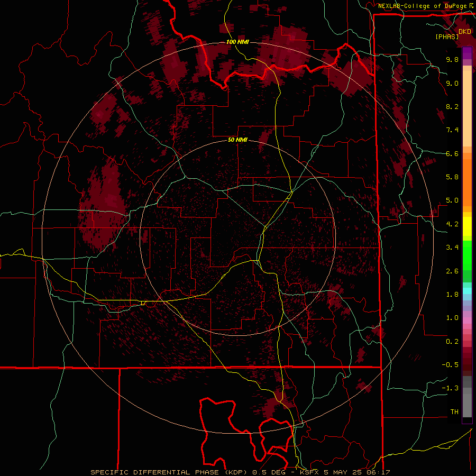Click the TH threshold label
The width and height of the screenshot is (476, 476).
[454, 412]
